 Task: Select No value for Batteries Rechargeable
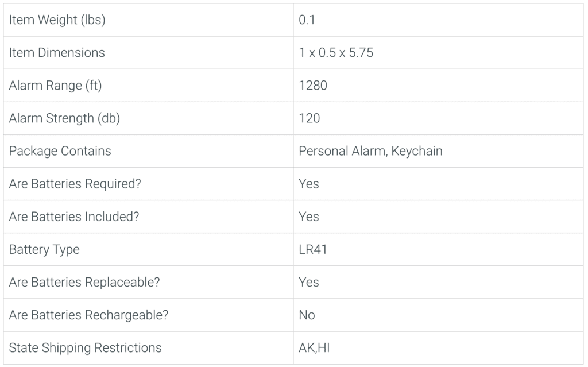point(307,315)
